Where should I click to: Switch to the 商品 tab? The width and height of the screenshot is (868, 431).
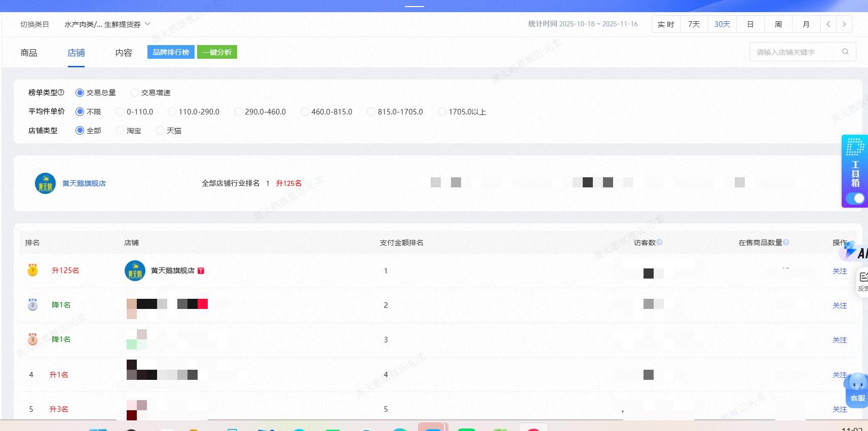coord(29,53)
